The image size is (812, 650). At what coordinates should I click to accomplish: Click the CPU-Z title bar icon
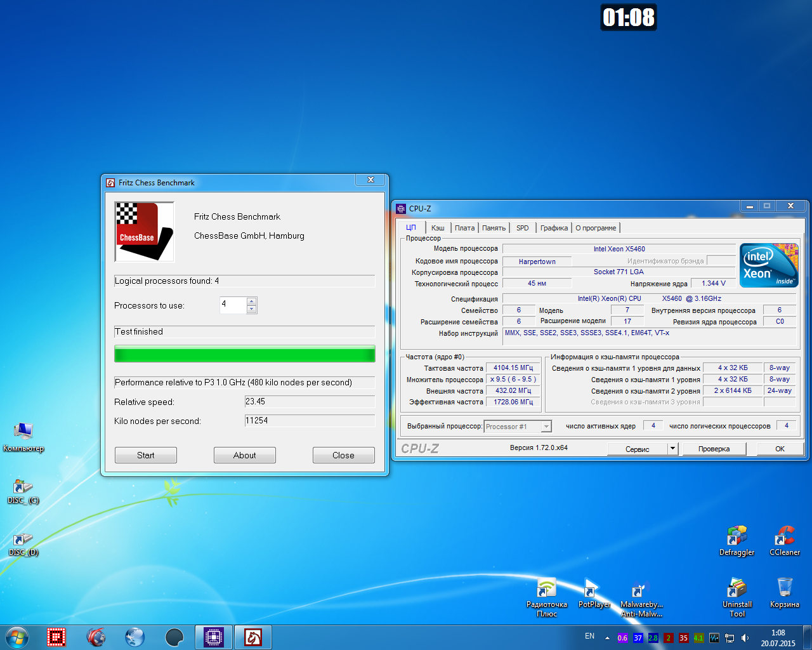(x=401, y=208)
